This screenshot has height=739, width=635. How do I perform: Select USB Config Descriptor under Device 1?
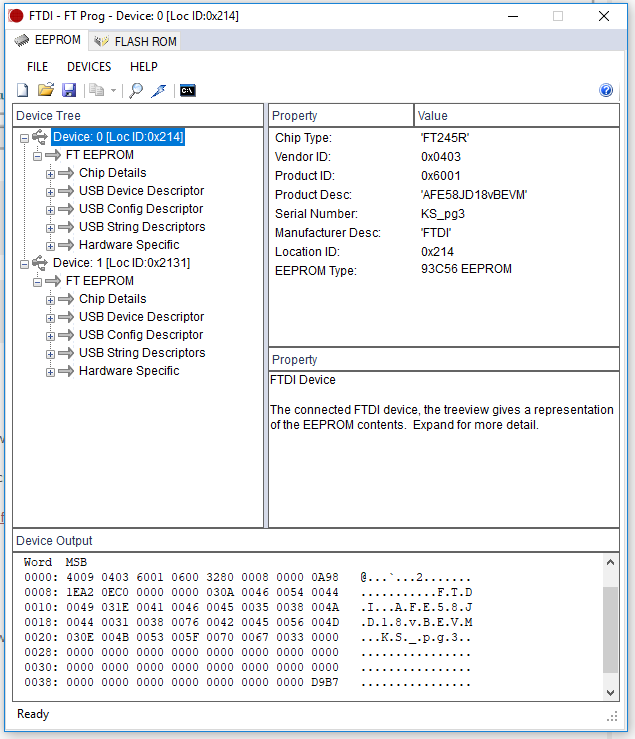point(141,335)
